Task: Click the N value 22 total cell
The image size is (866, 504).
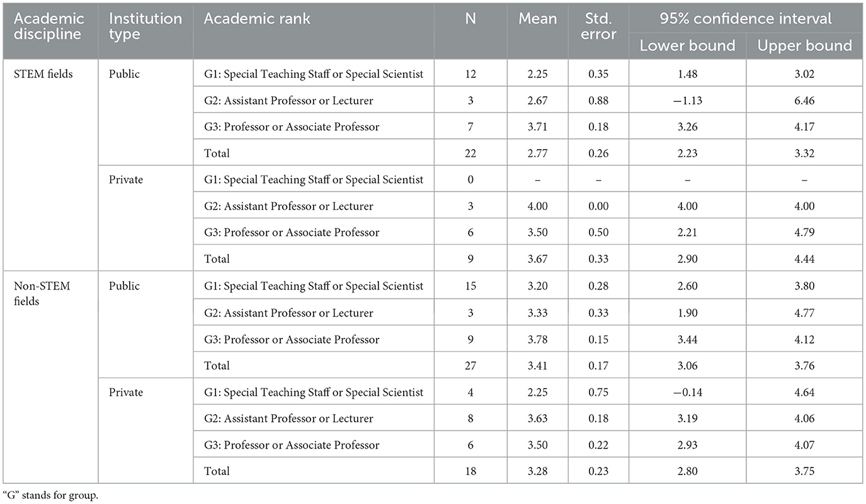Action: coord(470,153)
